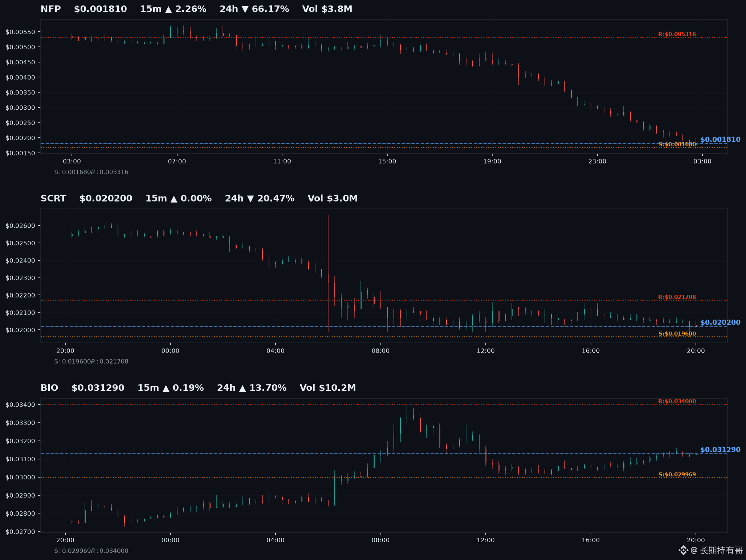Click BIO x-axis label 12:00
Viewport: 746px width, 560px height.
[485, 540]
